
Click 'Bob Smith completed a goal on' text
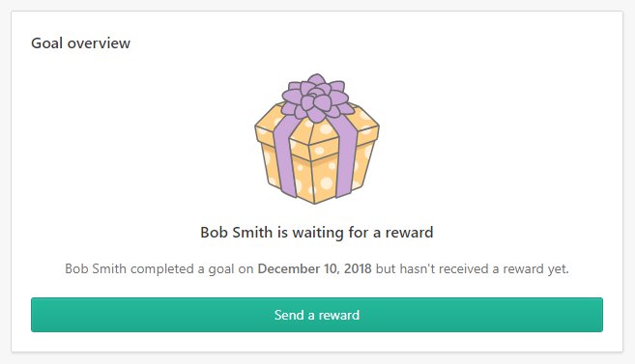point(159,269)
